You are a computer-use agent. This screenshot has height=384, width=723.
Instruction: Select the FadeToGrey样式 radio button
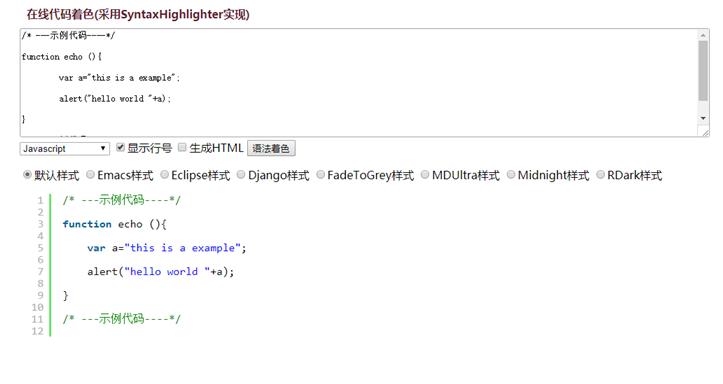coord(320,175)
